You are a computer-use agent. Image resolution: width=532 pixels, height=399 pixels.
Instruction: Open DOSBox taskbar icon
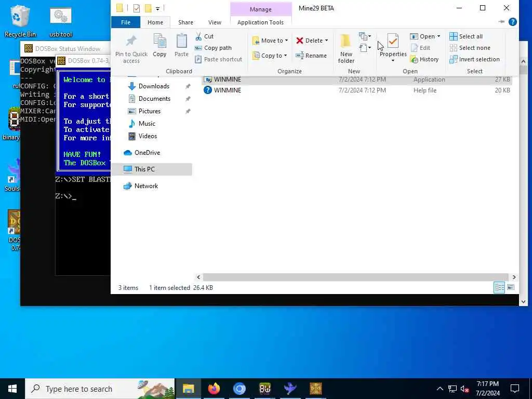click(315, 389)
